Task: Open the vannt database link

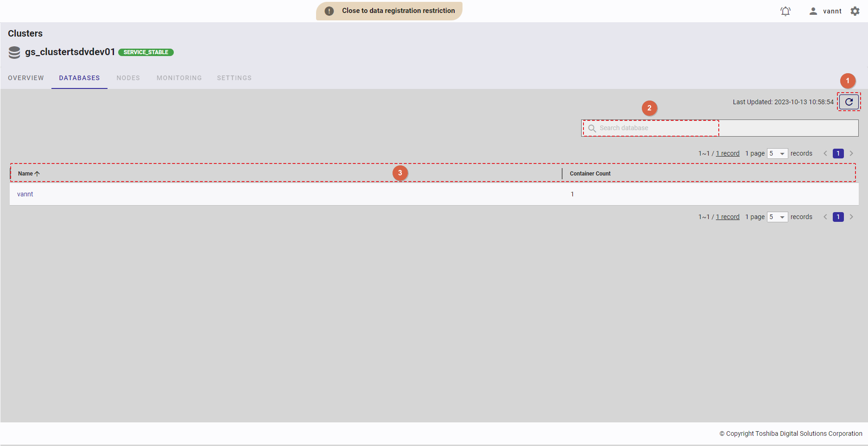Action: click(x=25, y=194)
